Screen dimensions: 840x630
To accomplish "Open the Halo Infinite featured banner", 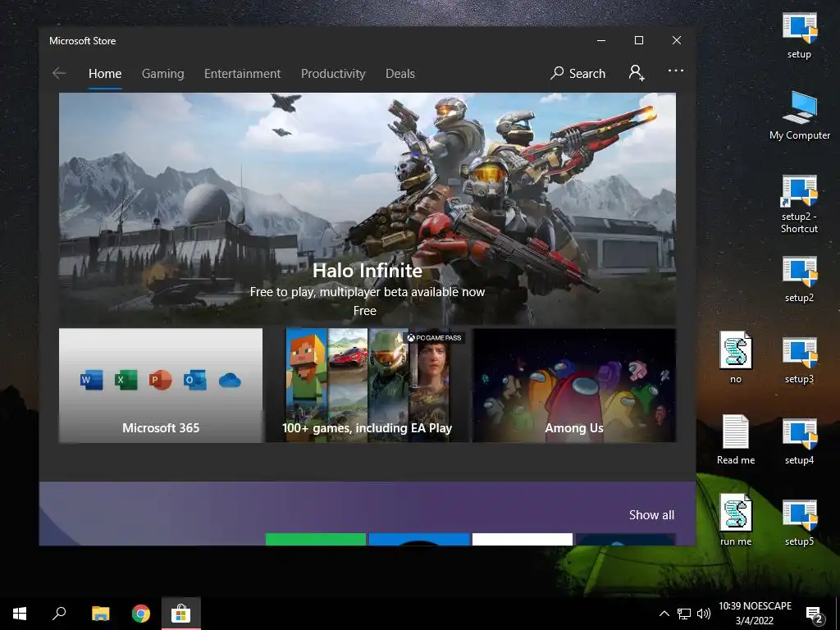I will point(367,209).
